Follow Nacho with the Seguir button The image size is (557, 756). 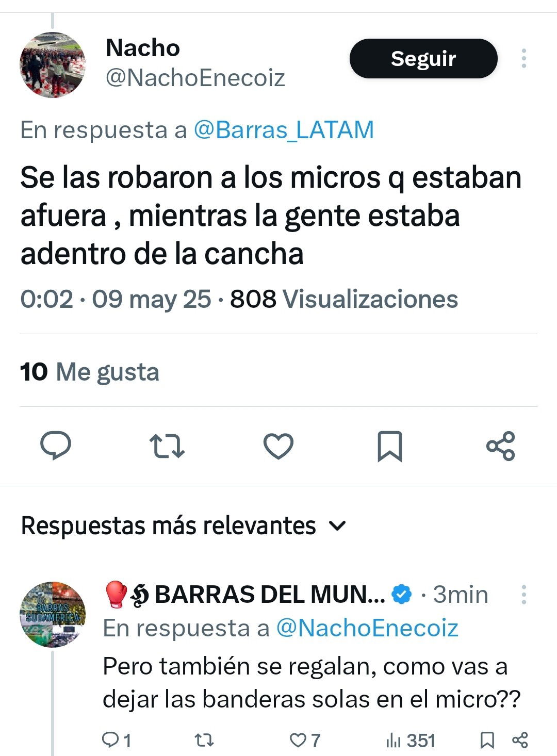click(423, 58)
